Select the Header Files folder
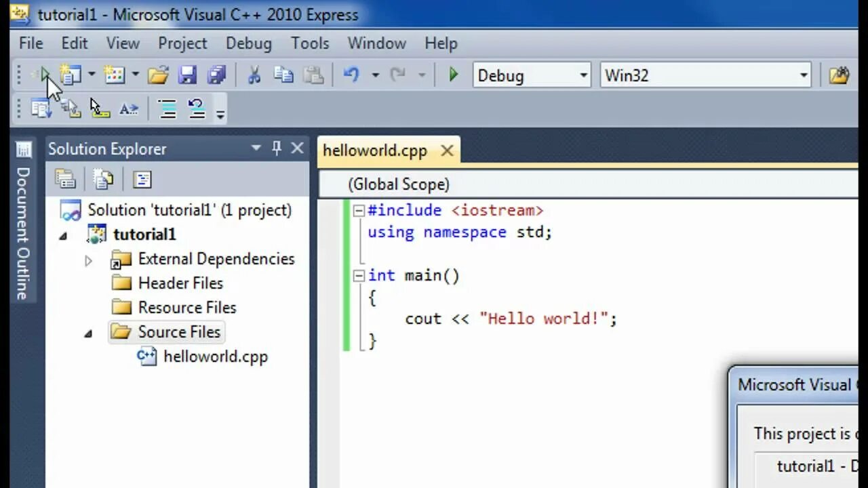Screen dimensions: 868x488 pyautogui.click(x=180, y=283)
